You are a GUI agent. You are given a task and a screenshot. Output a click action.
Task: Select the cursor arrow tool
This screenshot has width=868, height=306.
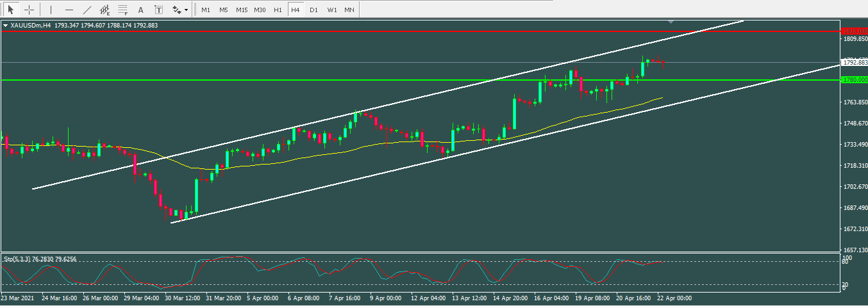click(x=11, y=10)
